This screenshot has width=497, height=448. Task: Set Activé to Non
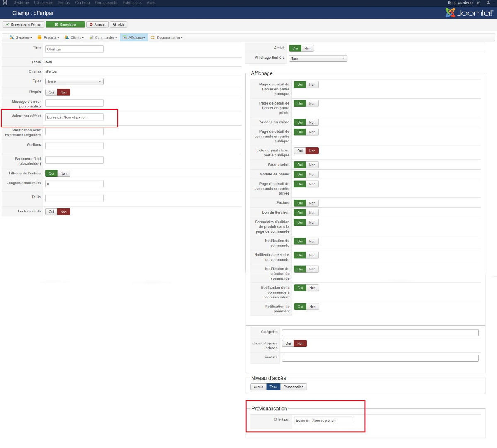click(308, 48)
